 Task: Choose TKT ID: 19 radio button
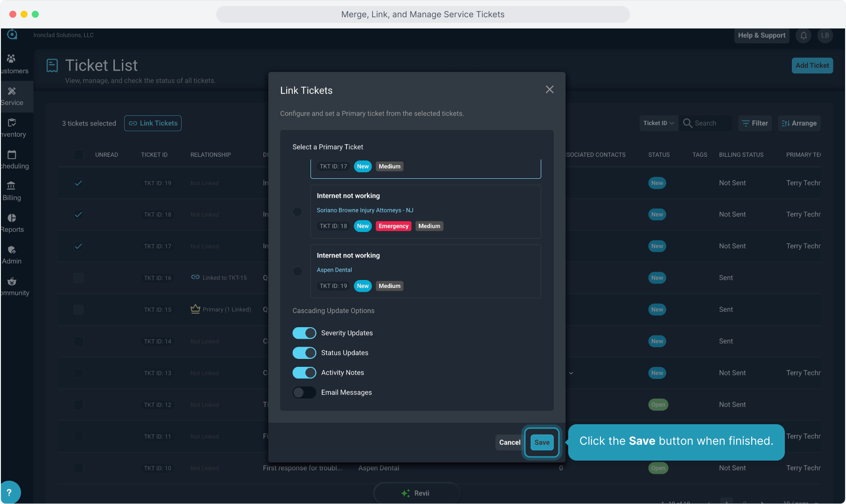click(297, 272)
